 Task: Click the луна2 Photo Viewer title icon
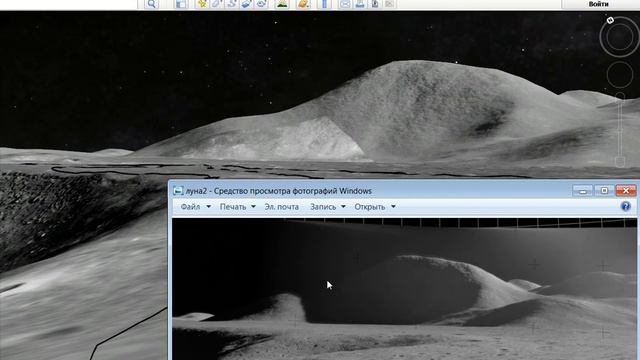tap(178, 191)
